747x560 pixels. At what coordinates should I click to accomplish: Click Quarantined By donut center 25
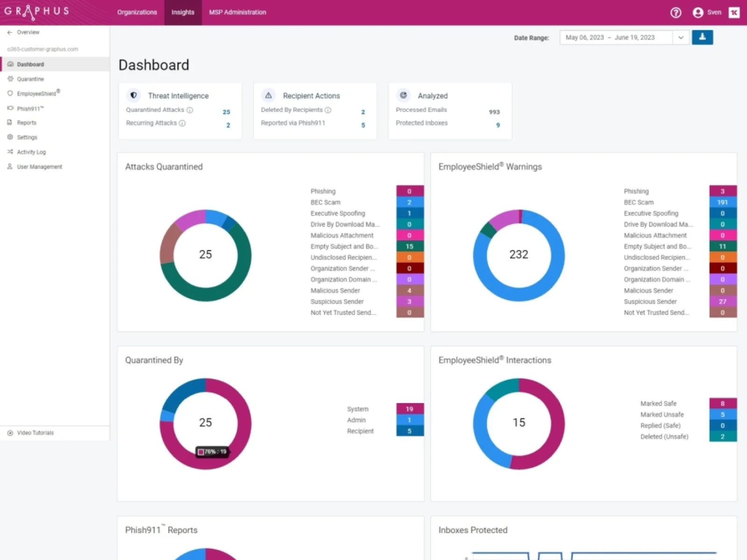pos(205,422)
